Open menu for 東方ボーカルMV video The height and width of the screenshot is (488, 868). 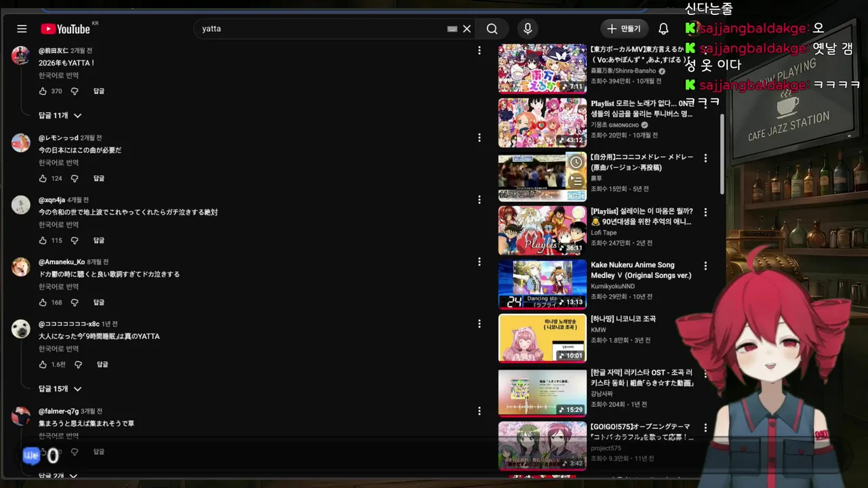pyautogui.click(x=705, y=50)
